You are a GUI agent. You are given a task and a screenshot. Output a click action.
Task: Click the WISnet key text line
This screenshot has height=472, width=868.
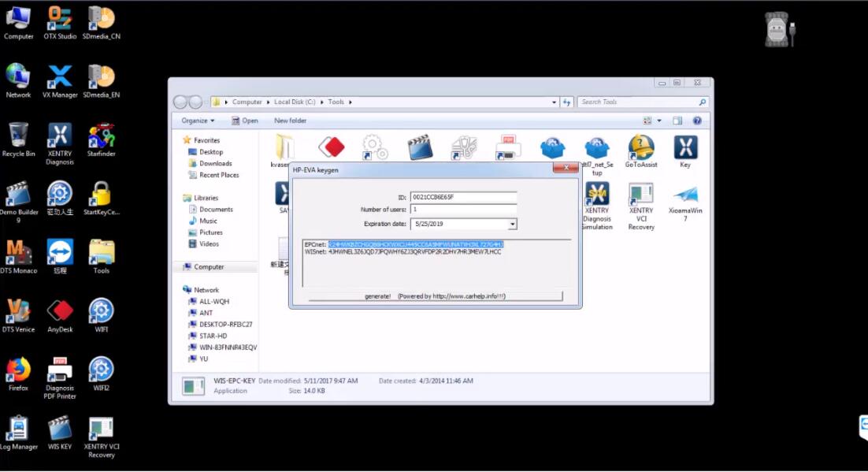coord(403,252)
